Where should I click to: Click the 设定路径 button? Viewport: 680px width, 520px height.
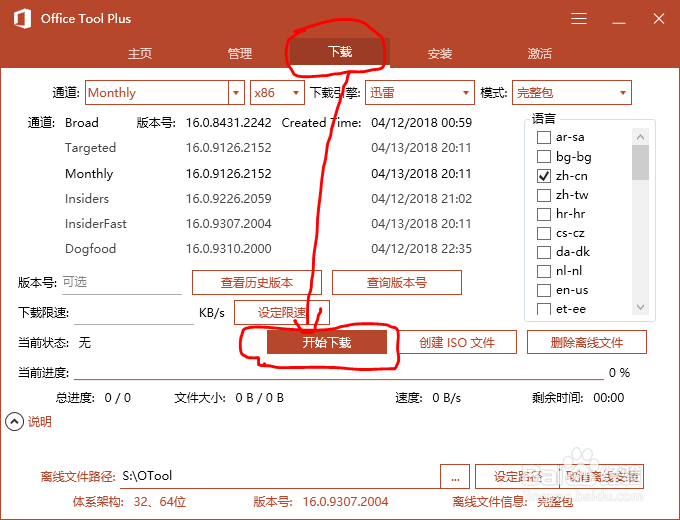[517, 477]
